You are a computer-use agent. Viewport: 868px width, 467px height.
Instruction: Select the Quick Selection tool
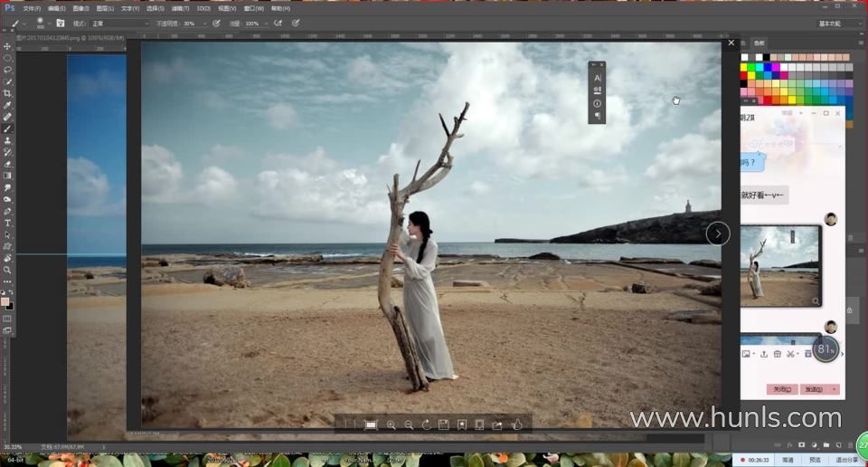7,81
